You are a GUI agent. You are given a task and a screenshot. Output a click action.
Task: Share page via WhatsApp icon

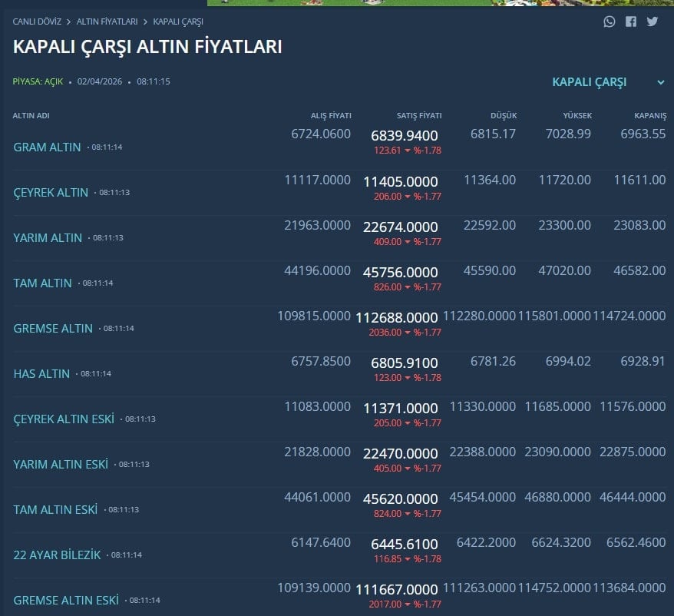610,22
